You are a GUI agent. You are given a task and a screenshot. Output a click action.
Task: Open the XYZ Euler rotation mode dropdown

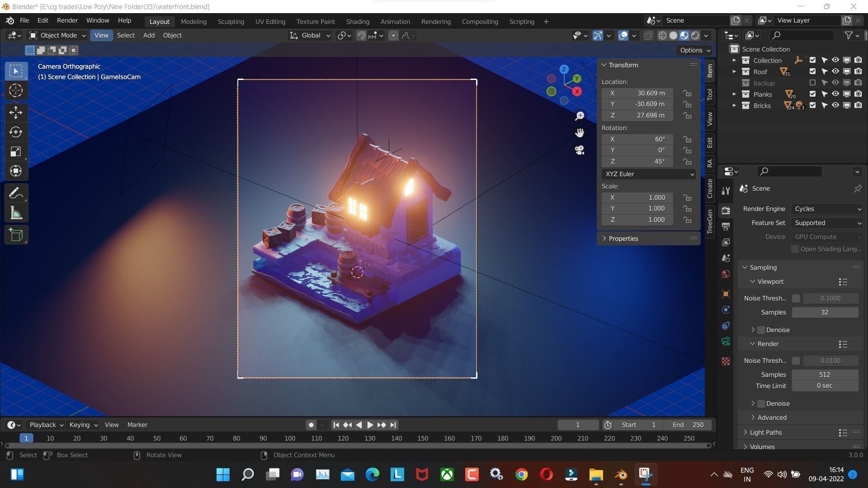pyautogui.click(x=648, y=174)
